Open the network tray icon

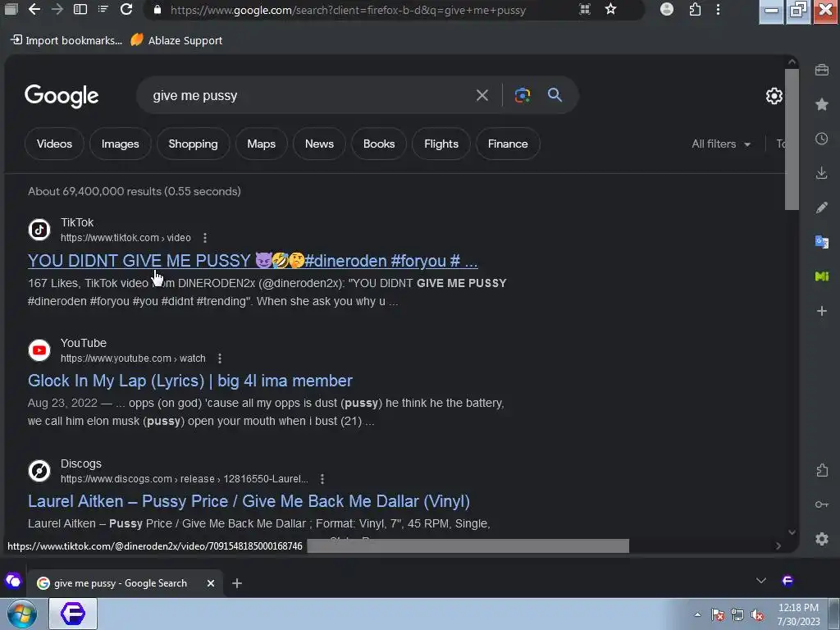pos(737,615)
